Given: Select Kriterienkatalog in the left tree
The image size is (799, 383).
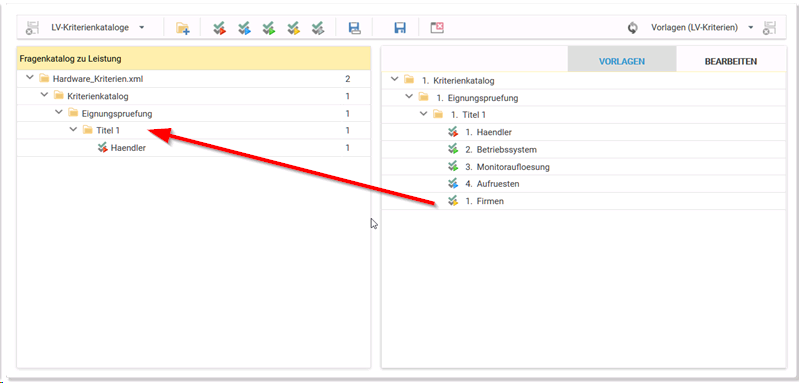Looking at the screenshot, I should tap(98, 96).
